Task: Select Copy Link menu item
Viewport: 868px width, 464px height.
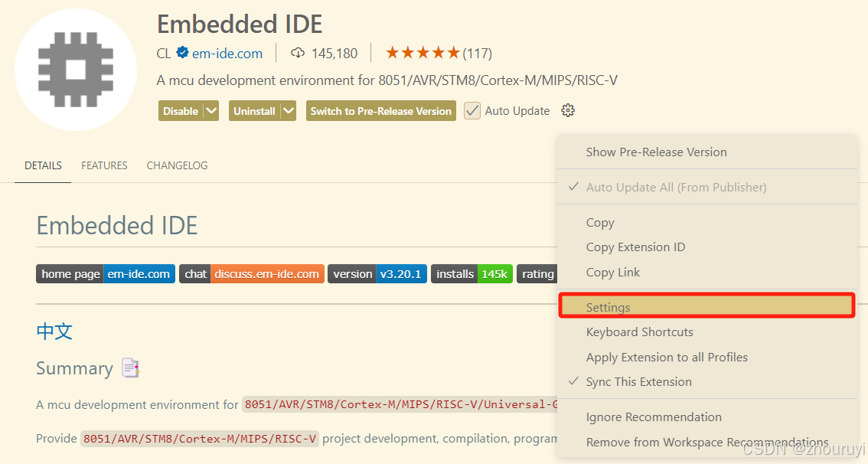Action: 707,272
